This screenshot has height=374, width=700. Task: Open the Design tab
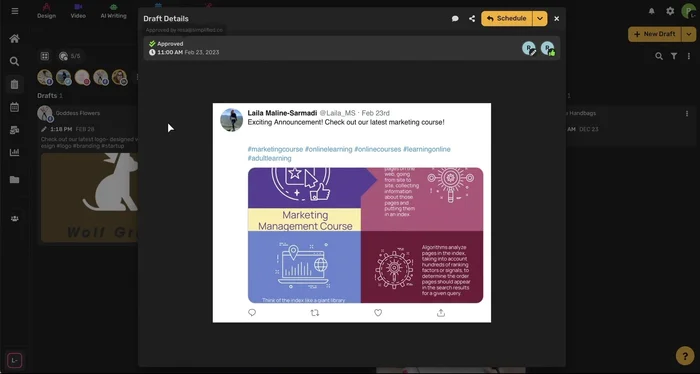(46, 11)
